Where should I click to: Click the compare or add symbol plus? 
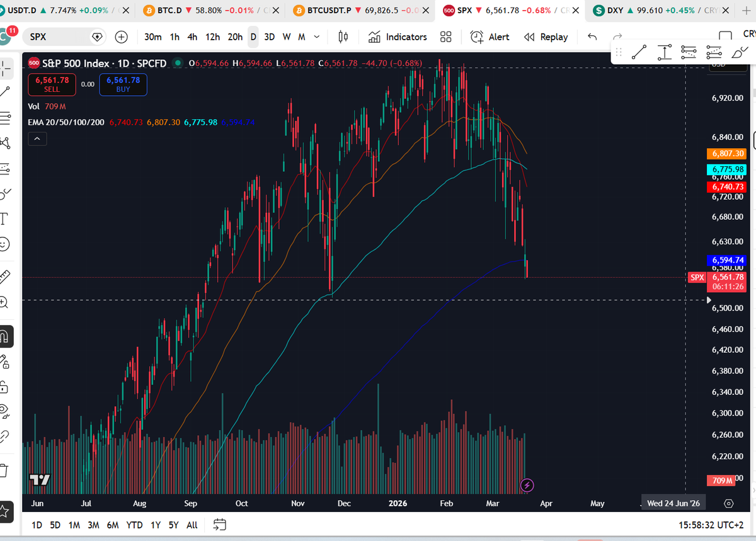pyautogui.click(x=122, y=37)
